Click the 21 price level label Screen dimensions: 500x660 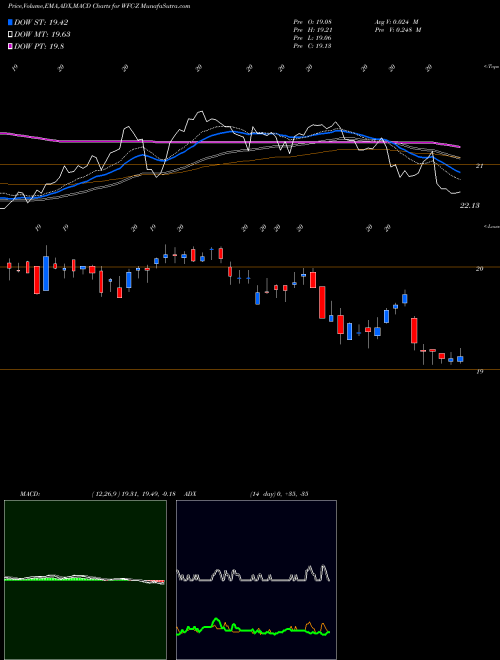tap(479, 166)
